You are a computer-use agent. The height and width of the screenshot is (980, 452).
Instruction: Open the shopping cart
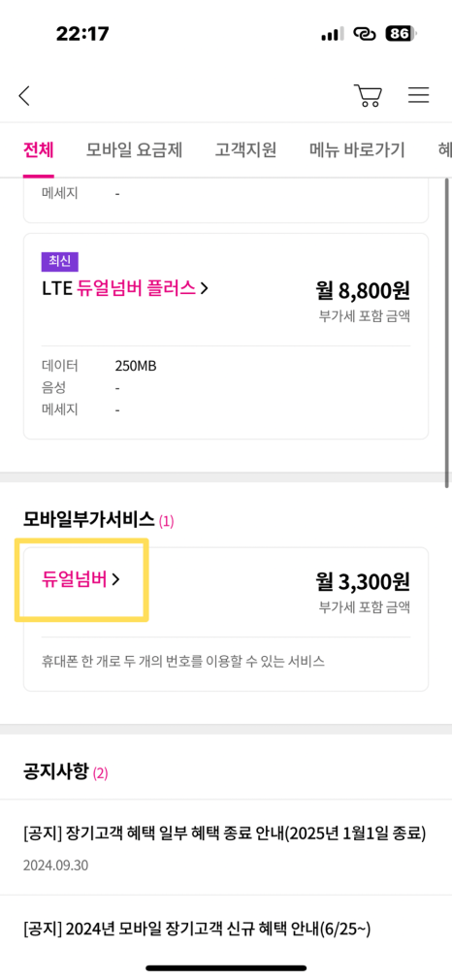click(x=369, y=96)
